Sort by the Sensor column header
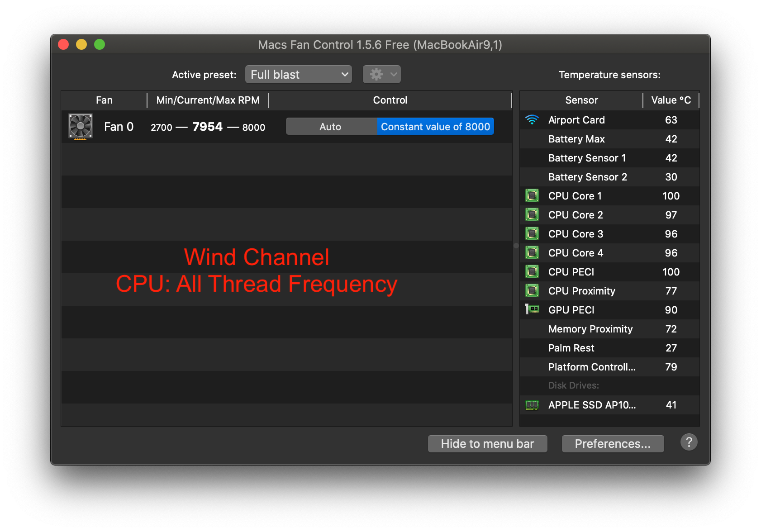 tap(581, 100)
